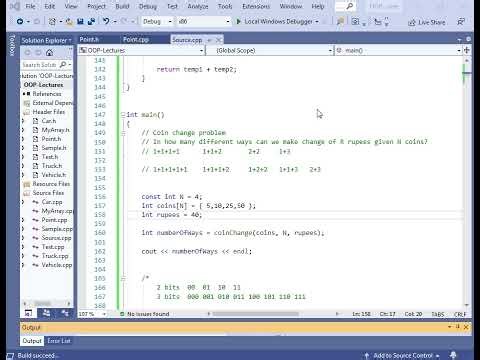Select the Header Files folder

tap(48, 112)
